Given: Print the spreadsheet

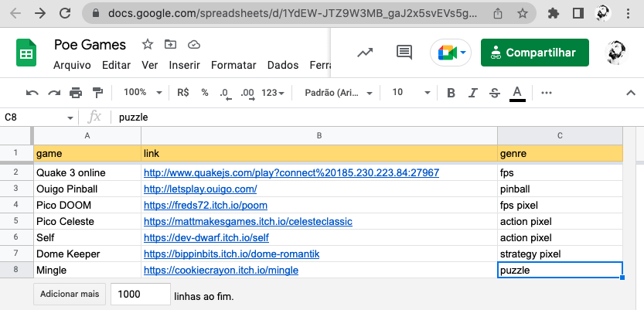Looking at the screenshot, I should pos(76,93).
